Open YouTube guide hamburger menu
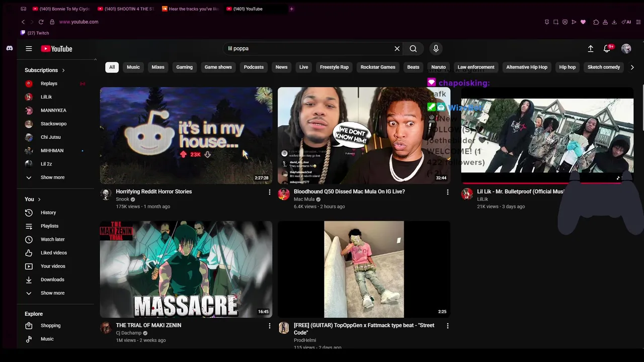The width and height of the screenshot is (644, 362). 29,49
